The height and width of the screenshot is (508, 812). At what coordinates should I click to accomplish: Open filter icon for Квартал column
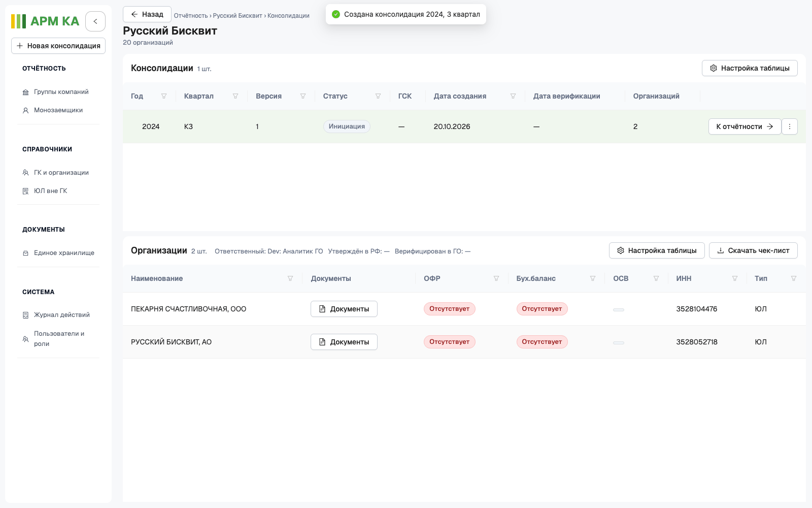(x=235, y=96)
